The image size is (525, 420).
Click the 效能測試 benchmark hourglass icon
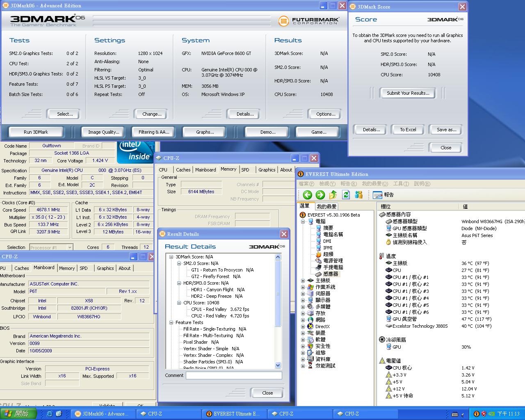click(310, 366)
